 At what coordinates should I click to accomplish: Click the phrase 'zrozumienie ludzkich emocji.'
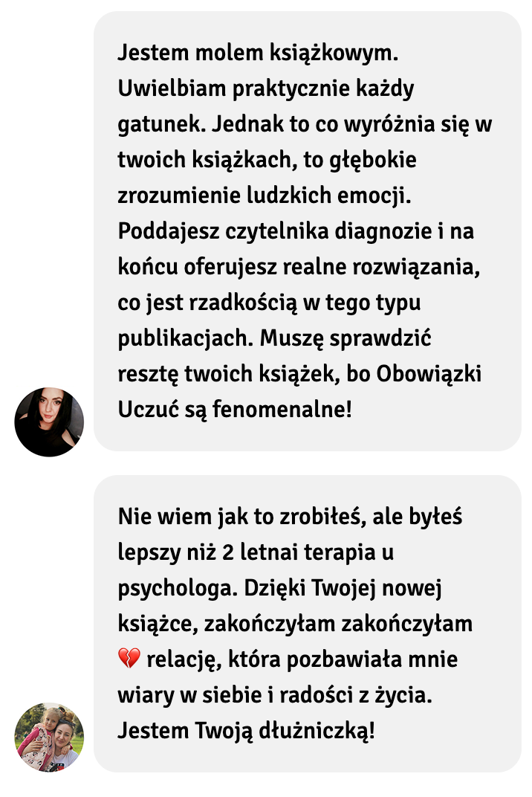(x=265, y=196)
